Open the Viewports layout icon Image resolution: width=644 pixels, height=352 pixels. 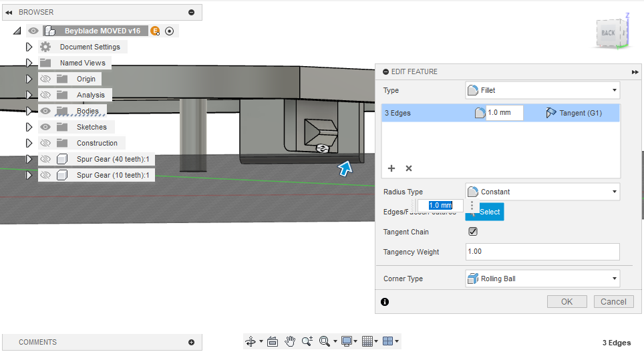(x=387, y=341)
